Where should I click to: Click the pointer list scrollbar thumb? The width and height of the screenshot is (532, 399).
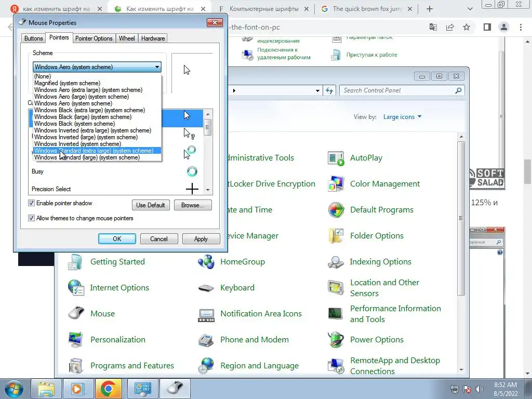click(208, 127)
